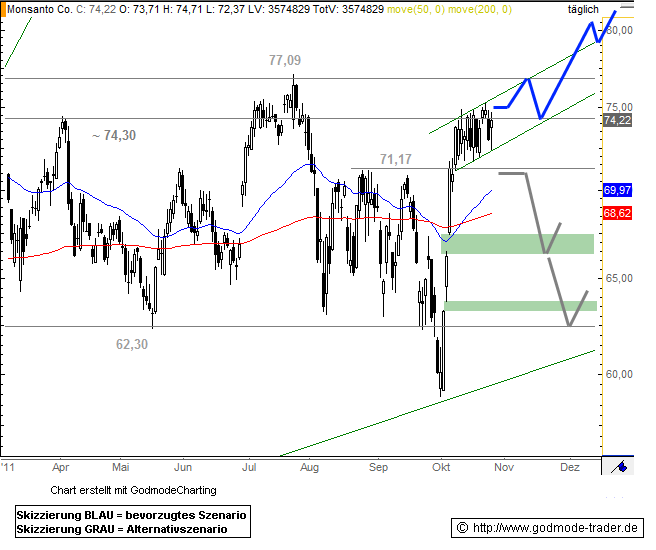
Task: Click the 77,09 resistance price label
Action: (285, 60)
